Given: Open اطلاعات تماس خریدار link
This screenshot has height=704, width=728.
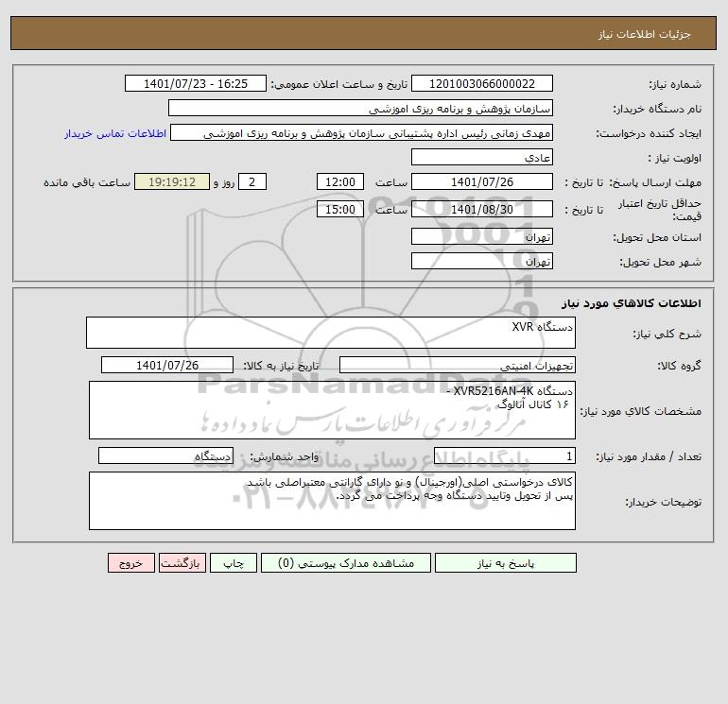Looking at the screenshot, I should pos(115,133).
